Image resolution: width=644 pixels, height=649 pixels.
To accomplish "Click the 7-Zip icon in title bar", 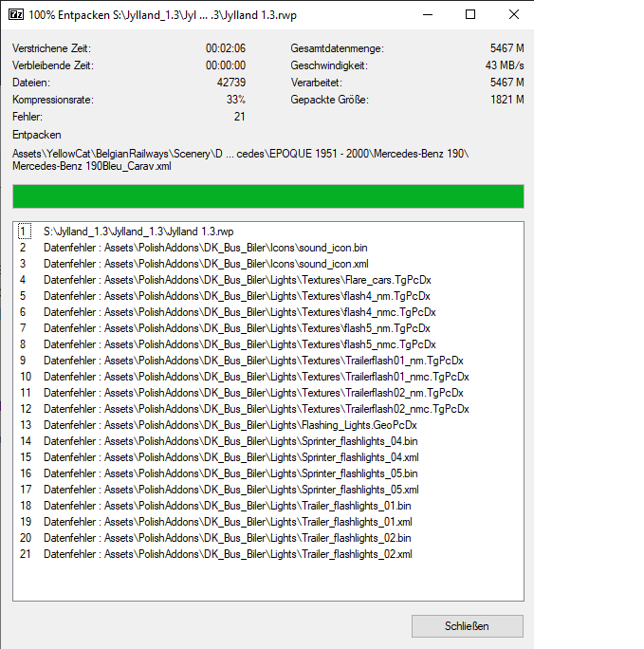I will click(x=13, y=15).
